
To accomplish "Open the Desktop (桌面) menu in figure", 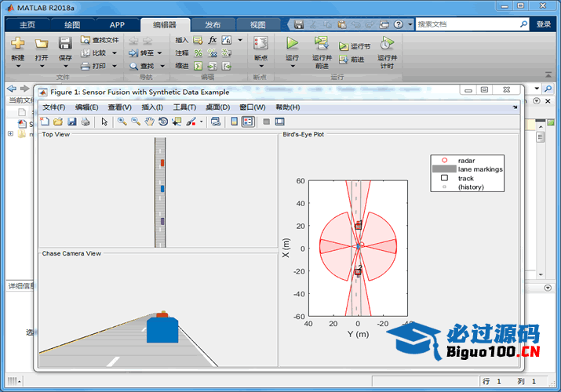I will pyautogui.click(x=217, y=107).
